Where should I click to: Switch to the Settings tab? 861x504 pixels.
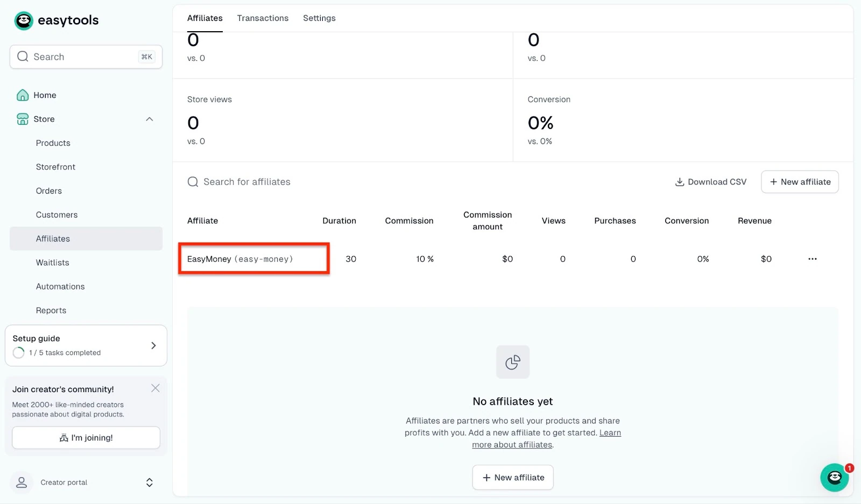click(x=319, y=18)
